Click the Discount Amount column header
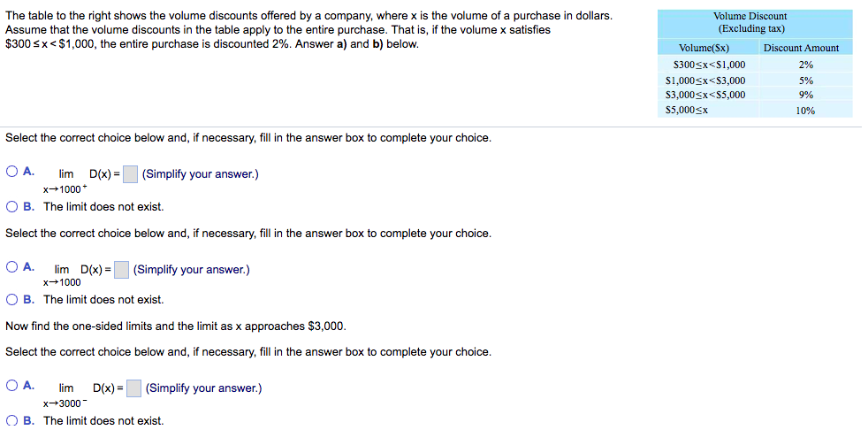The height and width of the screenshot is (430, 868). click(x=801, y=48)
